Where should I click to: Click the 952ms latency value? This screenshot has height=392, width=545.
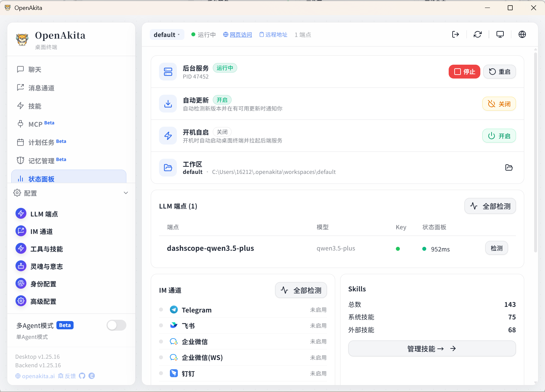click(x=440, y=249)
